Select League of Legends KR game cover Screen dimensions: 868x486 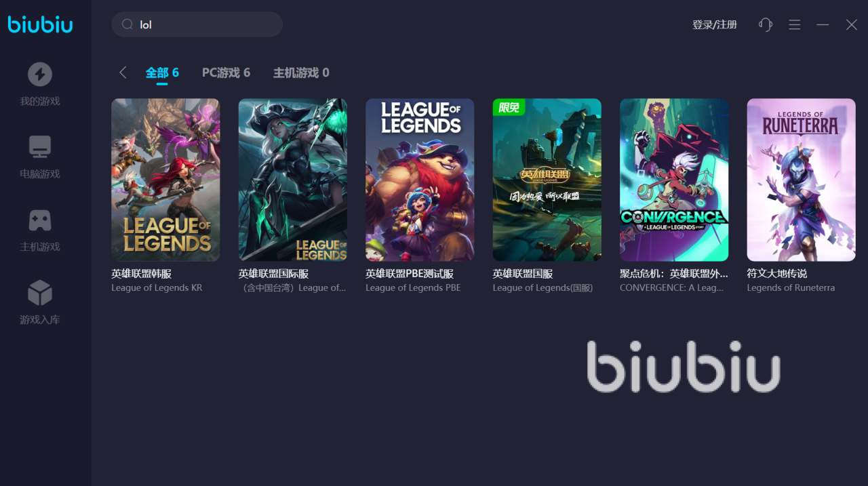[x=165, y=180]
